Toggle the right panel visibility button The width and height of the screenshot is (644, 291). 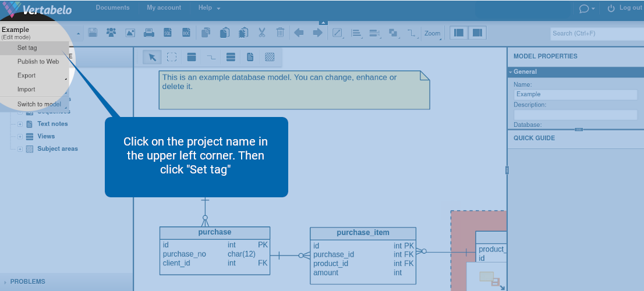click(x=477, y=33)
